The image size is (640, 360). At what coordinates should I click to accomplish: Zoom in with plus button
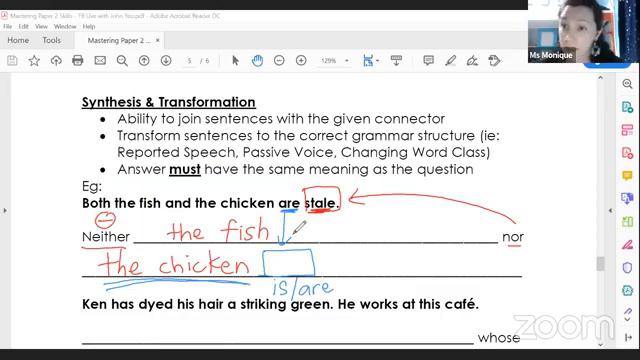[301, 61]
